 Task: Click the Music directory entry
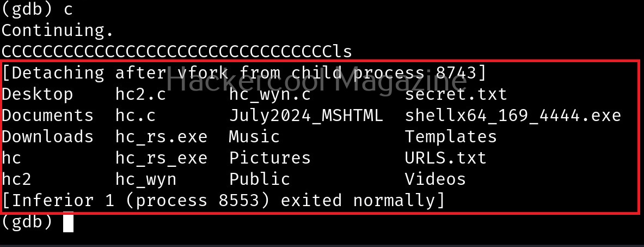[254, 136]
